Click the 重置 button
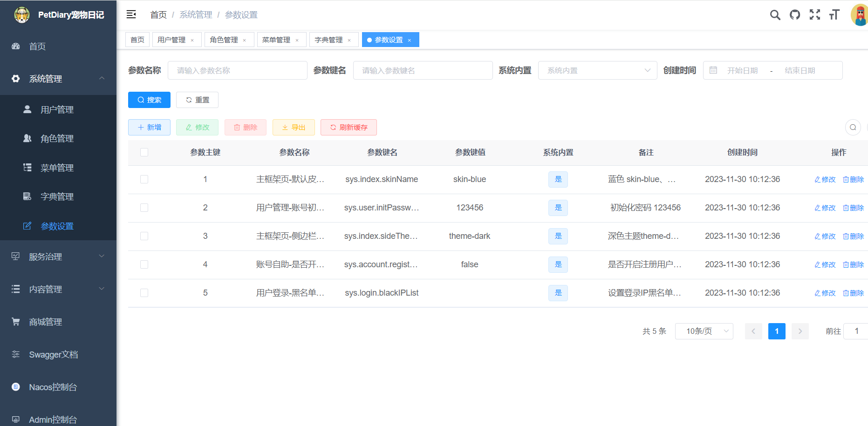Image resolution: width=868 pixels, height=426 pixels. [197, 100]
